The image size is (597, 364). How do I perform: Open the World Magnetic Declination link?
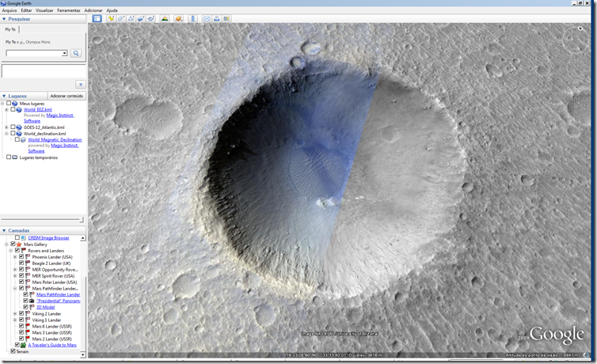(x=55, y=139)
